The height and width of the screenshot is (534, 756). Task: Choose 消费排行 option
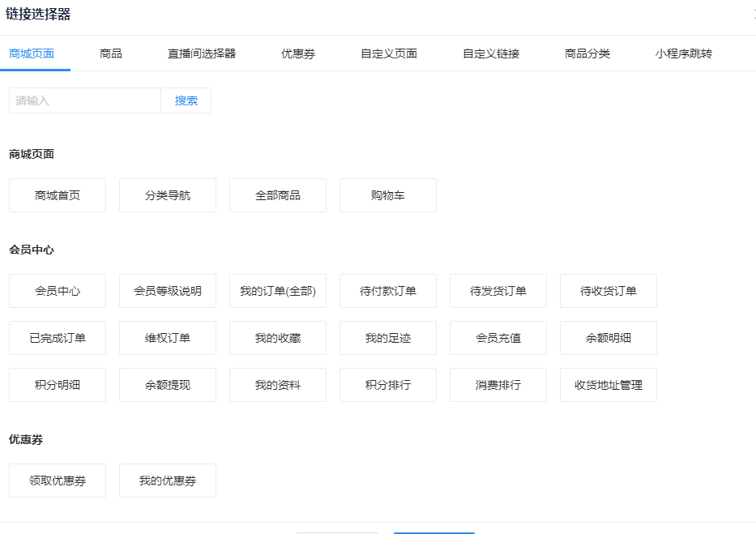pyautogui.click(x=498, y=385)
